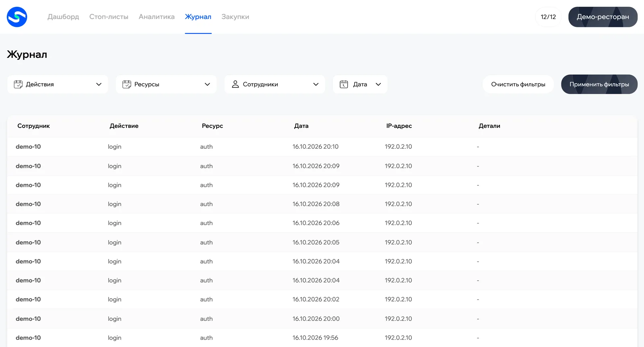Select the Журнал tab

pos(198,17)
